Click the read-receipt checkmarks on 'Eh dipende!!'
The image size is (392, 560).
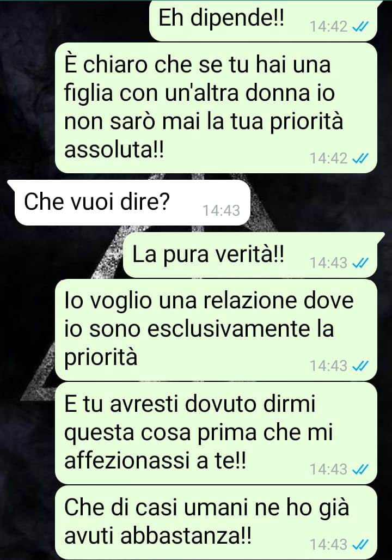coord(360,27)
